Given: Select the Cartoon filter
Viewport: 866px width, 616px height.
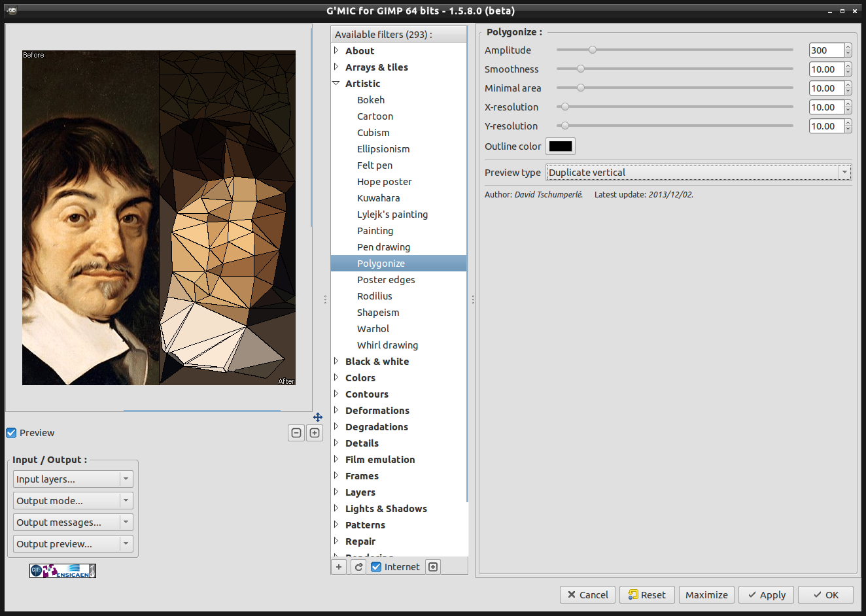Looking at the screenshot, I should pyautogui.click(x=375, y=116).
